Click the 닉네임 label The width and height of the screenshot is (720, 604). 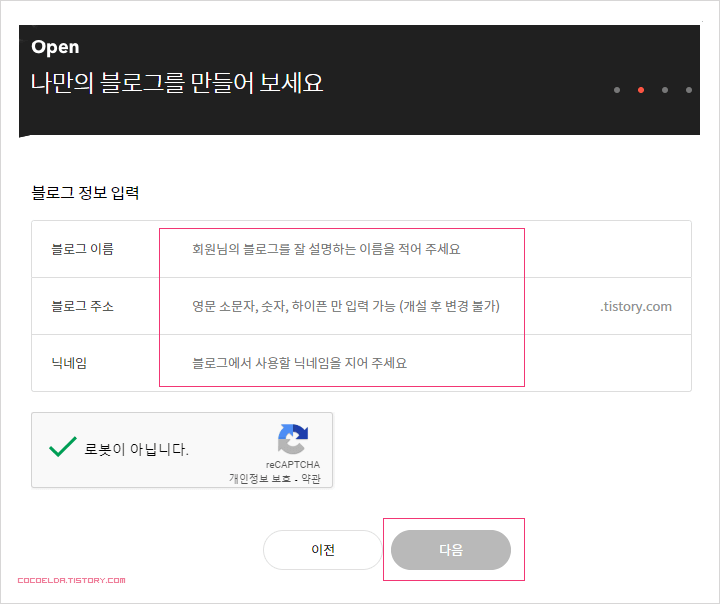(69, 363)
